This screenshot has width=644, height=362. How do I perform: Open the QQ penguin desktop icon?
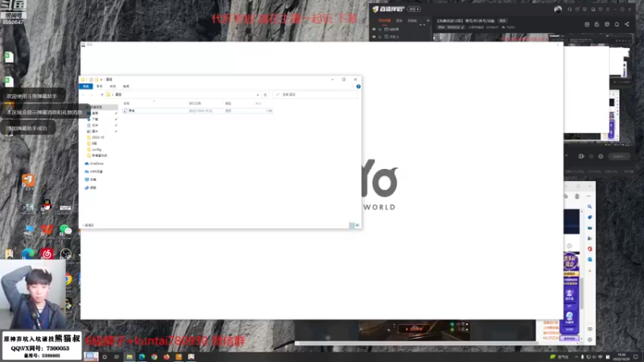click(47, 205)
